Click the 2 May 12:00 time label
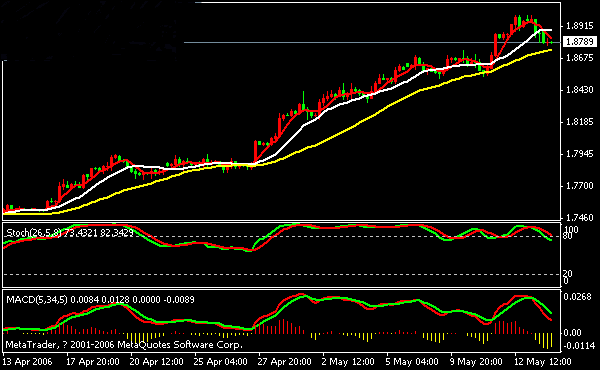The image size is (600, 370). click(x=348, y=362)
